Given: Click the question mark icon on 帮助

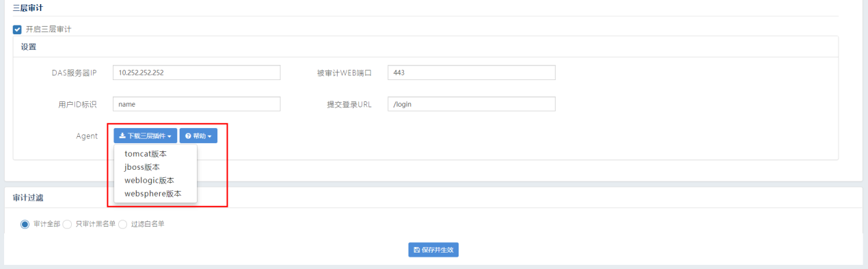Looking at the screenshot, I should pyautogui.click(x=188, y=136).
